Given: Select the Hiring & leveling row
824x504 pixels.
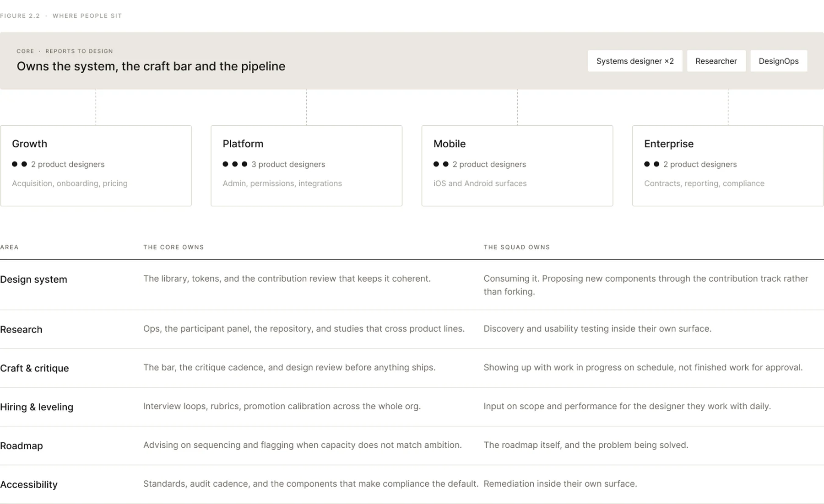Looking at the screenshot, I should click(412, 407).
